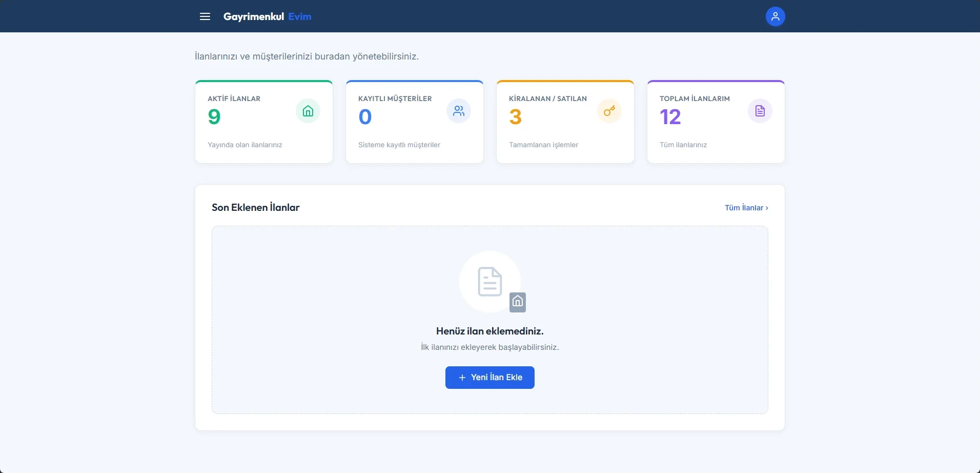Click the Yeni İlan Ekle button
980x473 pixels.
pyautogui.click(x=490, y=378)
